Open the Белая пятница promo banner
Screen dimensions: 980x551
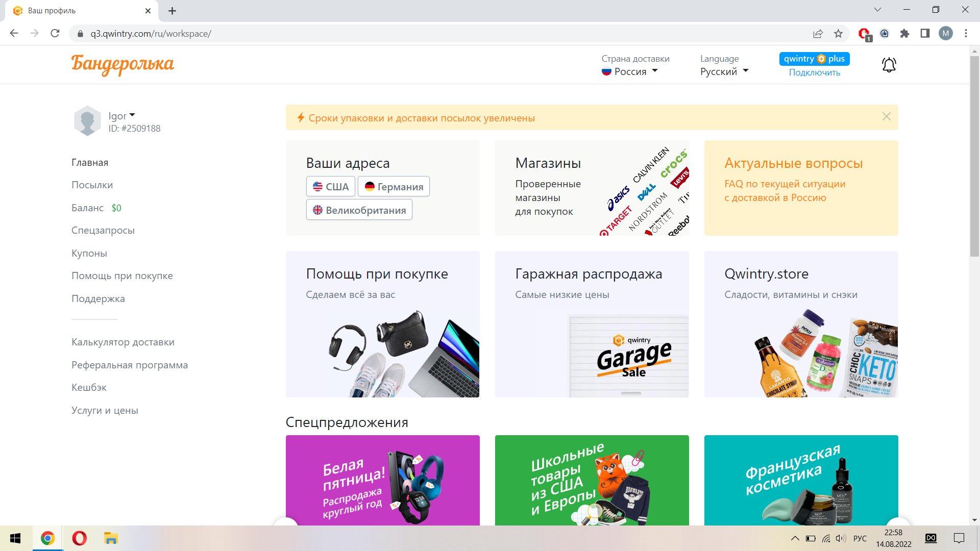click(382, 480)
